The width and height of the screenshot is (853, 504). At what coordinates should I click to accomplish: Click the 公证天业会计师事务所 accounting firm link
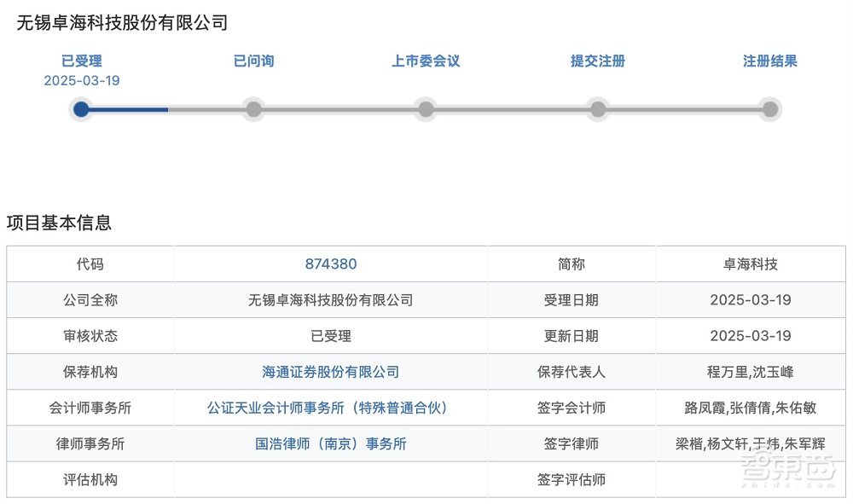332,408
